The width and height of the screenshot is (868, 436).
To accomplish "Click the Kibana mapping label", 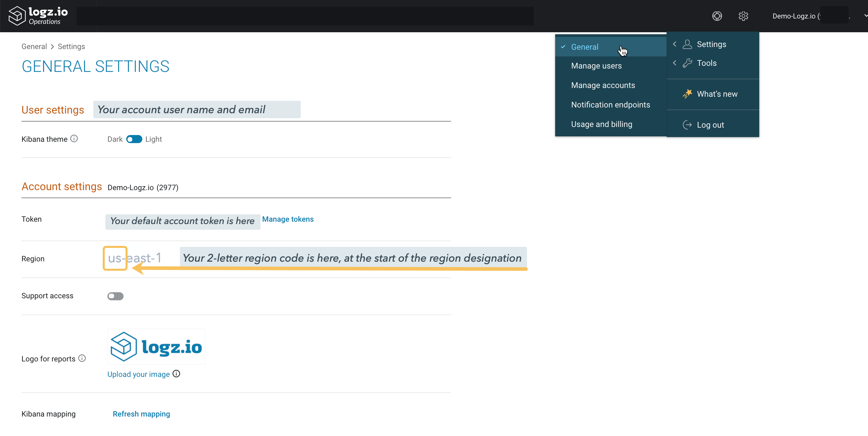I will (49, 414).
